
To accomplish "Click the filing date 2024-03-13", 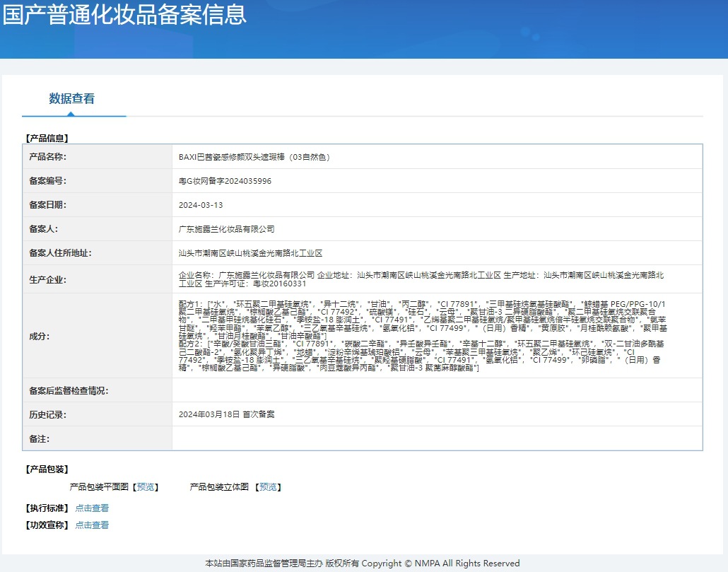I will coord(201,205).
